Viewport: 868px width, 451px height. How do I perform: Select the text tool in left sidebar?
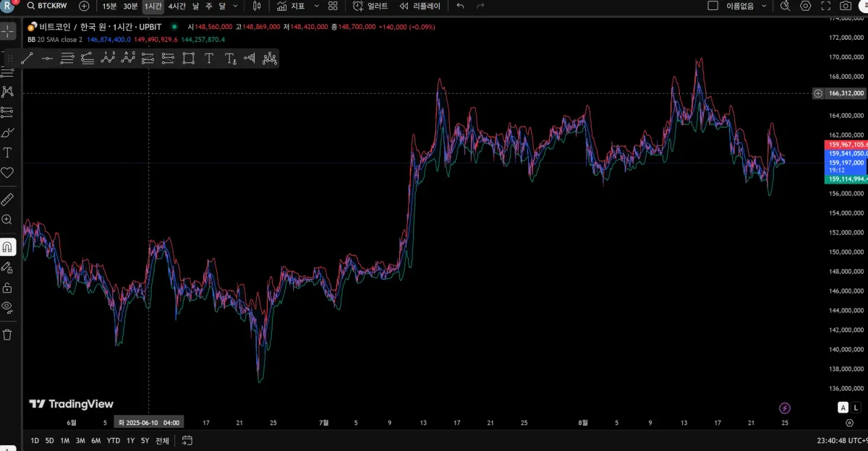pos(7,153)
